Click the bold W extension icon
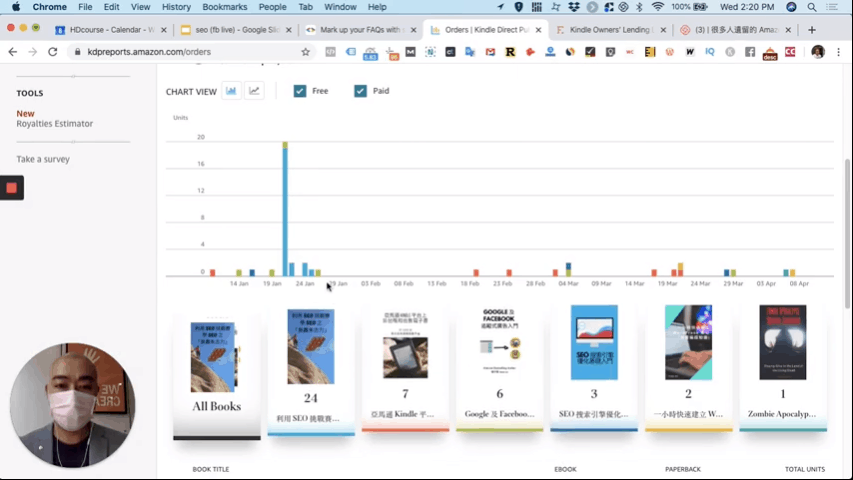The width and height of the screenshot is (853, 480). coord(690,52)
